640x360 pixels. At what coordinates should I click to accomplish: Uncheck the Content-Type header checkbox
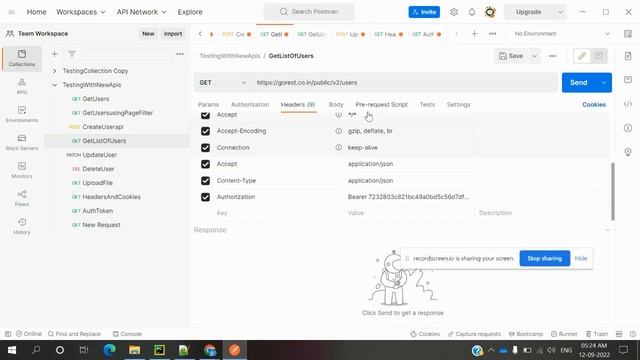coord(205,180)
